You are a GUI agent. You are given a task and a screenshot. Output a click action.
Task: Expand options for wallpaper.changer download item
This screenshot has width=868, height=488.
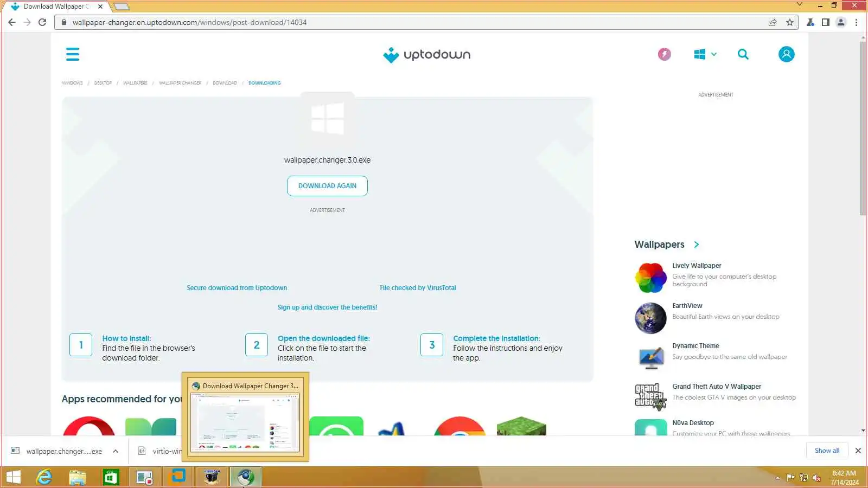click(x=116, y=451)
